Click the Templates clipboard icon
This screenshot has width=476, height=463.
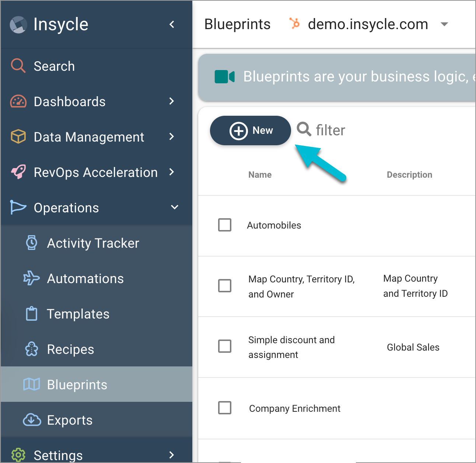click(x=32, y=313)
